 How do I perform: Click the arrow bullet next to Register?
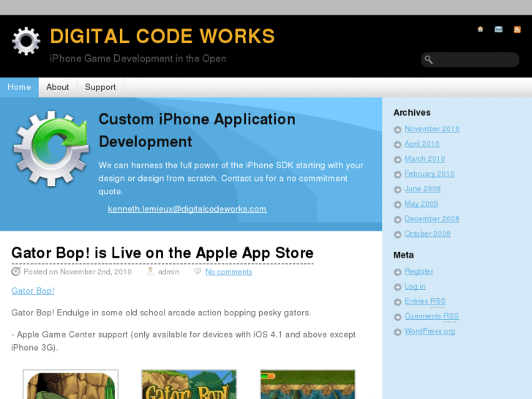(x=397, y=272)
